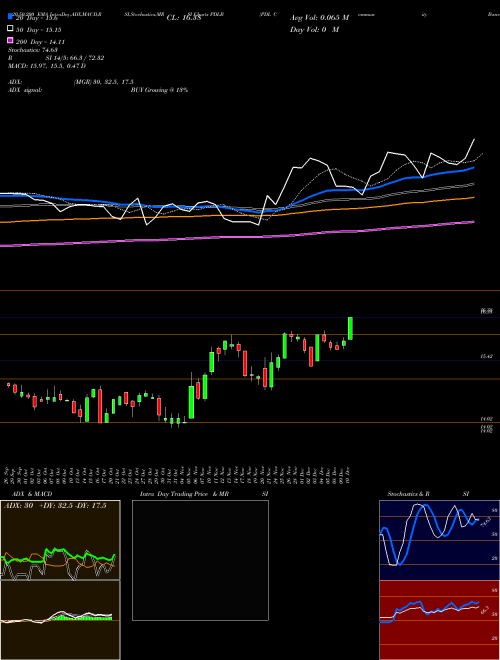Click the 'MACD: 15.97, 15.5, 0.47 D' line
The image size is (500, 660).
point(47,66)
